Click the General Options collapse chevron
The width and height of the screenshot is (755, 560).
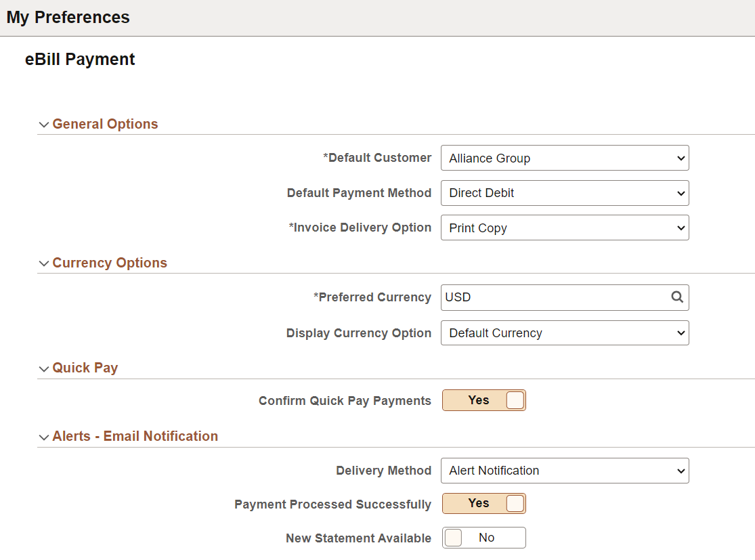coord(43,125)
